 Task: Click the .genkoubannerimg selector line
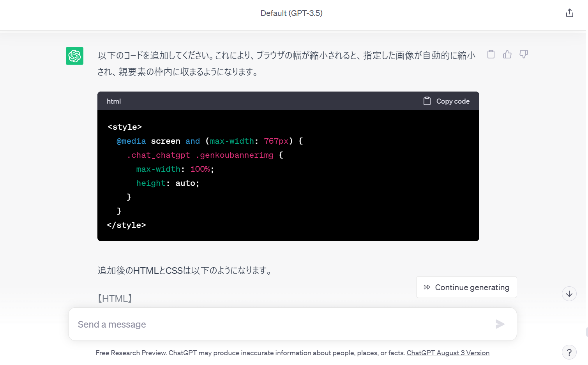pyautogui.click(x=205, y=155)
